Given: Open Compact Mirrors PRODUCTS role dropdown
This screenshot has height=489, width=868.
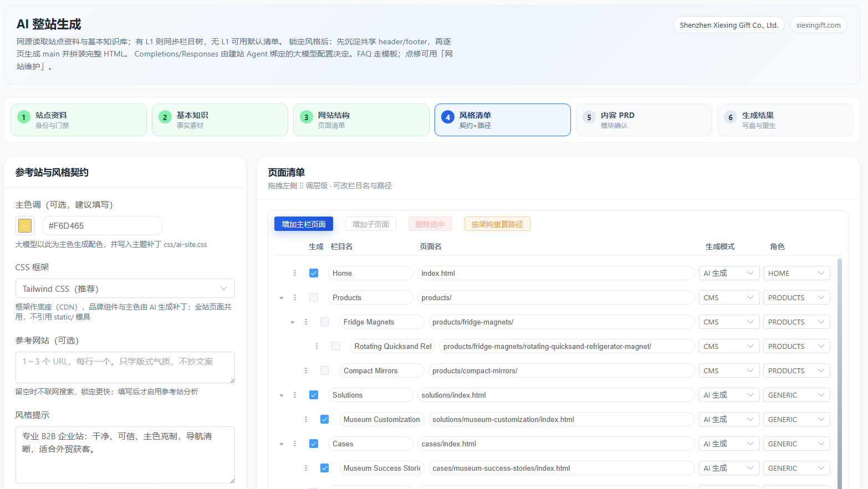Looking at the screenshot, I should (x=796, y=370).
